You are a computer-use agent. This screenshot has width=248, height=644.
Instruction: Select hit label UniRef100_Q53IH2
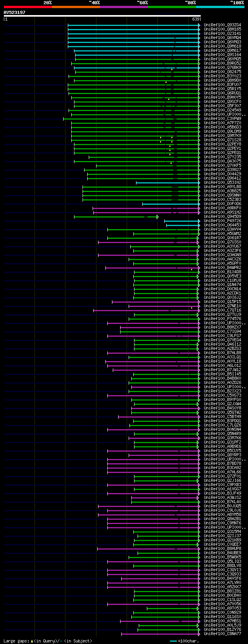[x=222, y=183]
